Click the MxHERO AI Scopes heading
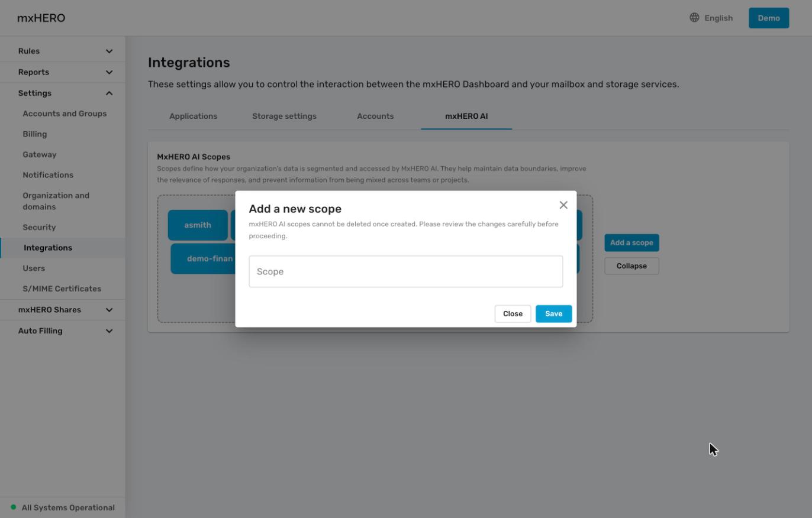This screenshot has height=518, width=812. coord(194,157)
